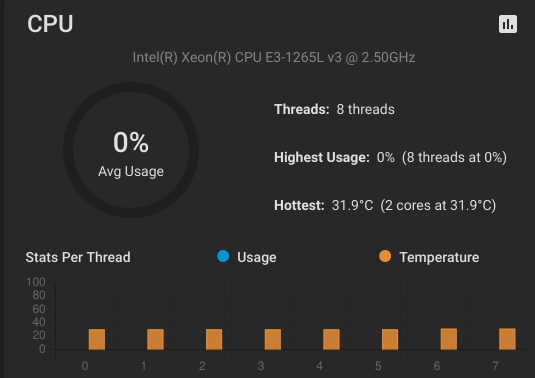Click the Intel Xeon CPU model text
535x378 pixels.
pos(274,57)
